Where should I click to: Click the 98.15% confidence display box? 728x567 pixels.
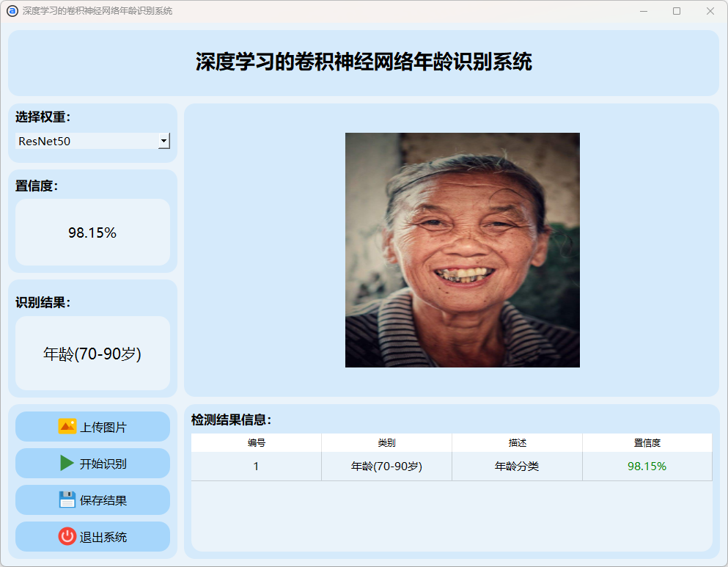(92, 233)
